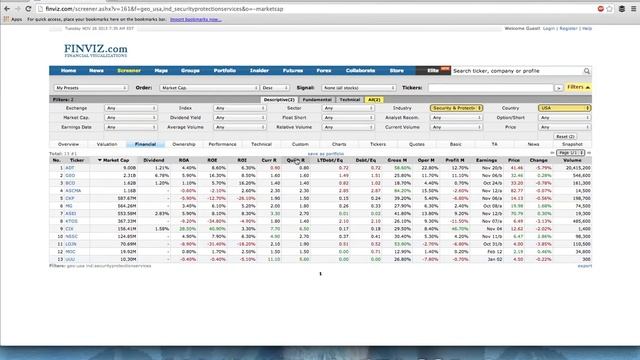This screenshot has width=640, height=360.
Task: Collapse the Filters panel toggle
Action: click(x=578, y=87)
